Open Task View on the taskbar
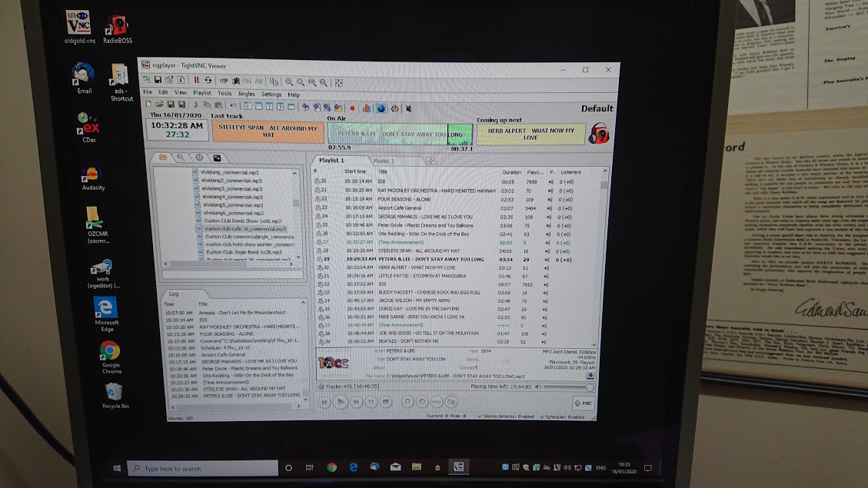This screenshot has height=488, width=868. pos(309,467)
